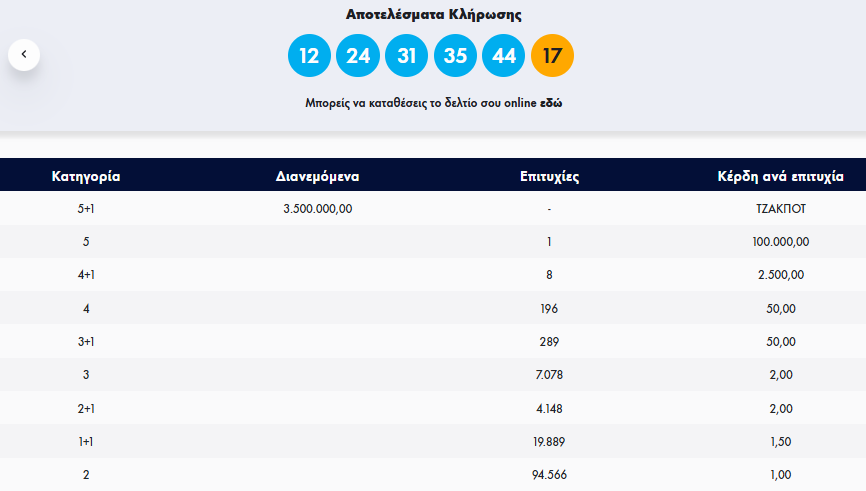Select the blue number 35 ball

click(455, 55)
